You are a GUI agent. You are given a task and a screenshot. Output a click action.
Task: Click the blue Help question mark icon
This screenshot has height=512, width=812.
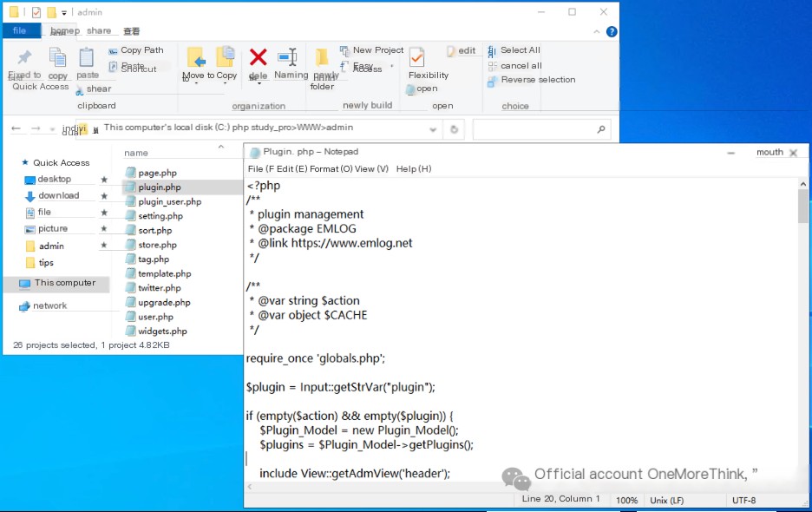coord(612,31)
